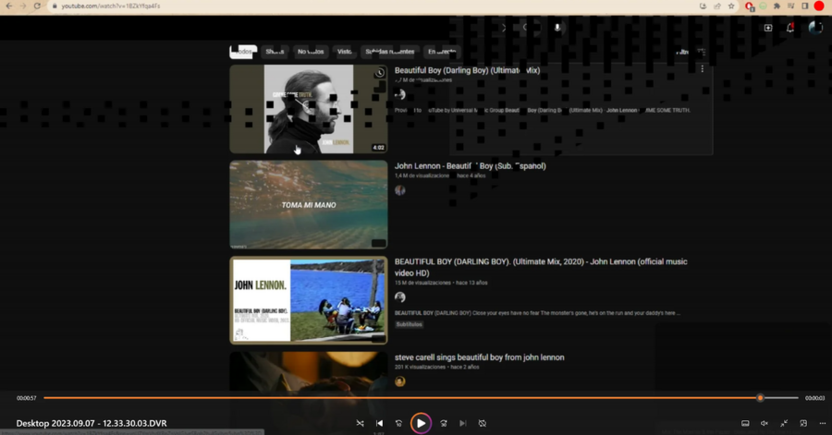Click the 4:02 duration badge

point(378,147)
